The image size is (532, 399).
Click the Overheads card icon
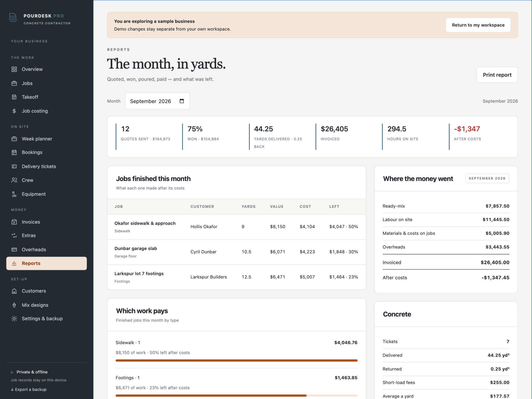(14, 250)
